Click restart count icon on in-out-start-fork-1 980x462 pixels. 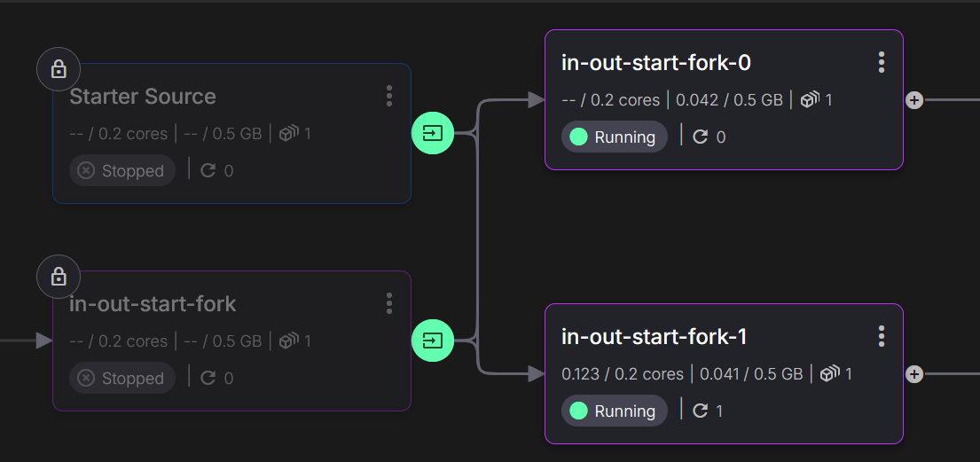700,411
